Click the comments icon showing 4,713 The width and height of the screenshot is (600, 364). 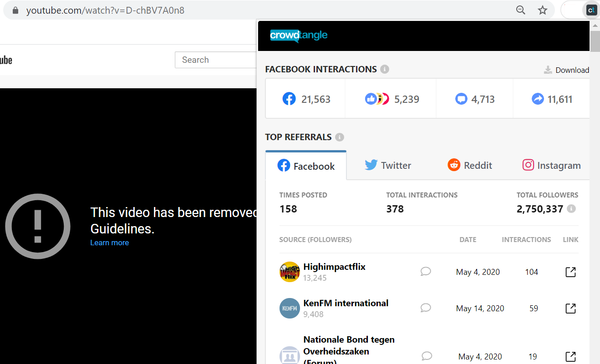coord(461,99)
